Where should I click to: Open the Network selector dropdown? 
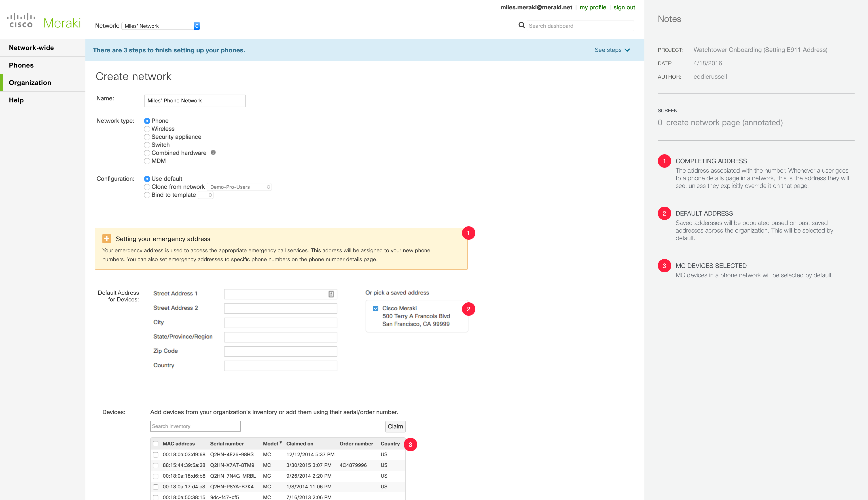(161, 26)
